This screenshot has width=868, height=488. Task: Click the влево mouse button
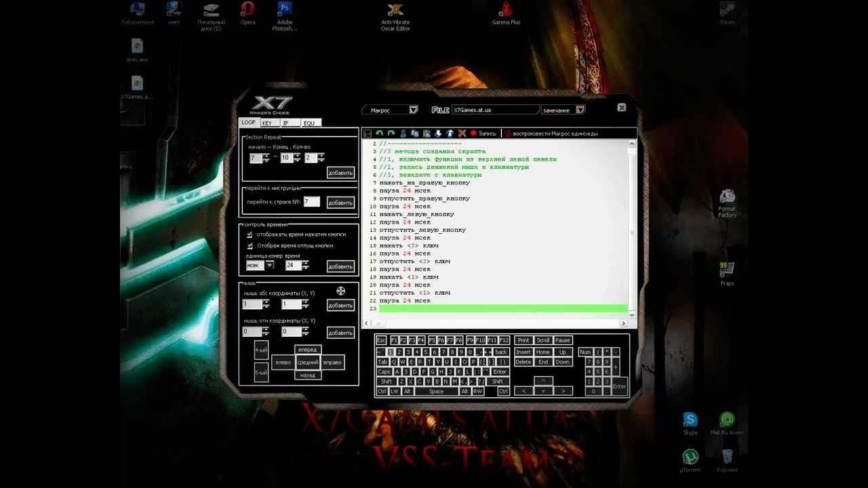pyautogui.click(x=283, y=363)
